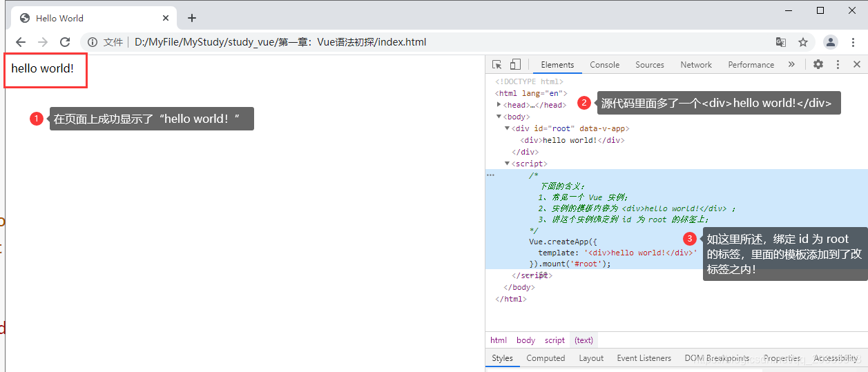This screenshot has width=868, height=372.
Task: Switch to the Console tab
Action: [605, 64]
